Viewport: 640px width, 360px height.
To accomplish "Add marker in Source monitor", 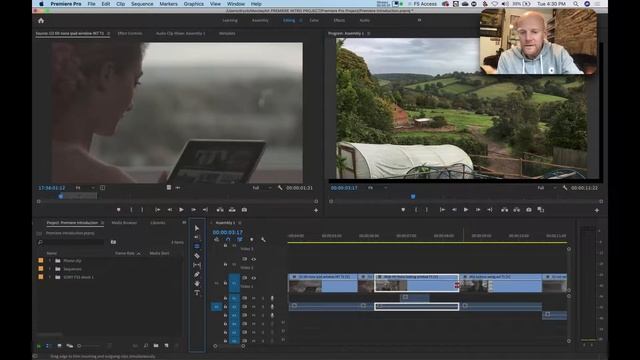I will pos(118,210).
